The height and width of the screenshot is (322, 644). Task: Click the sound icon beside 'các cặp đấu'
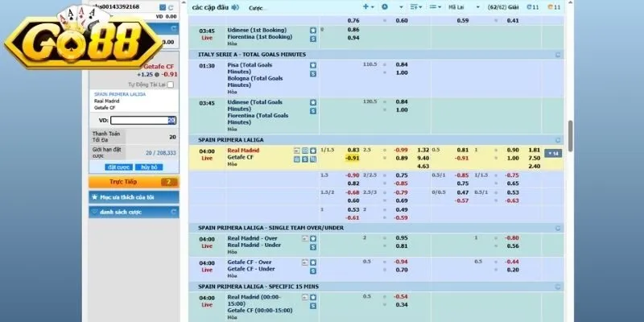tap(235, 7)
